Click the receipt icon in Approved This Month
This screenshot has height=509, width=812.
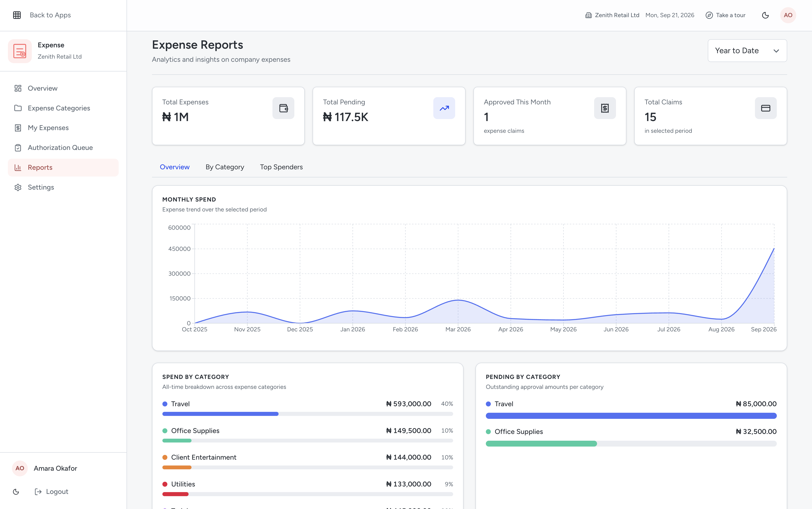[605, 108]
